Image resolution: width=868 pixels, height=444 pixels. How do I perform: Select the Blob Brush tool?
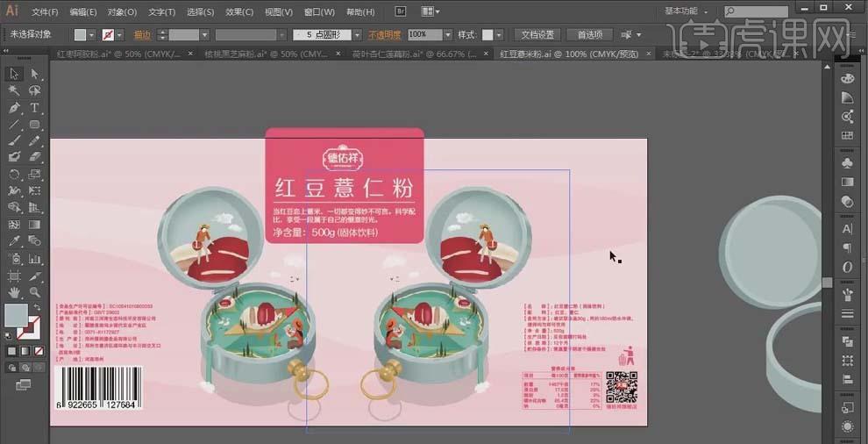pos(14,157)
